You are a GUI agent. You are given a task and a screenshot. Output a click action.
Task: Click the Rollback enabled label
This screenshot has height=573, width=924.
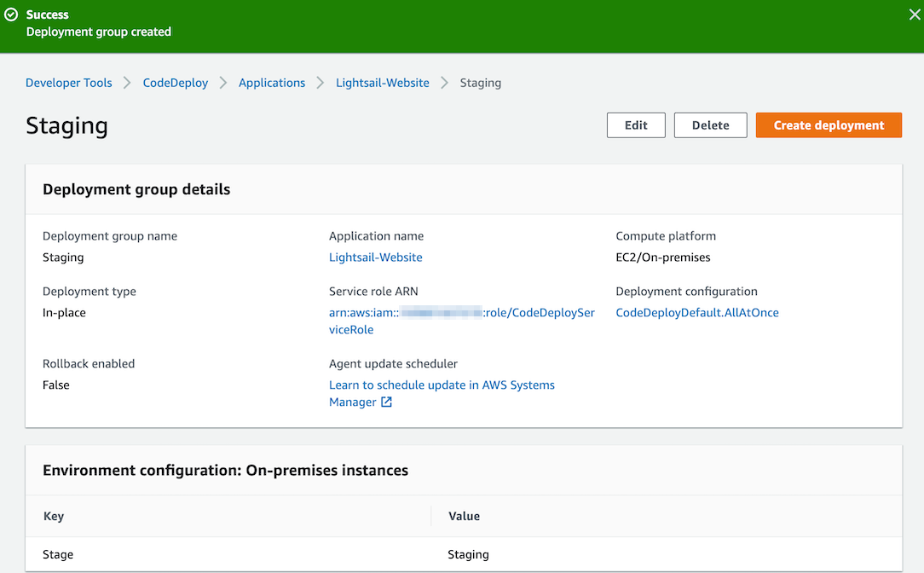(x=89, y=364)
